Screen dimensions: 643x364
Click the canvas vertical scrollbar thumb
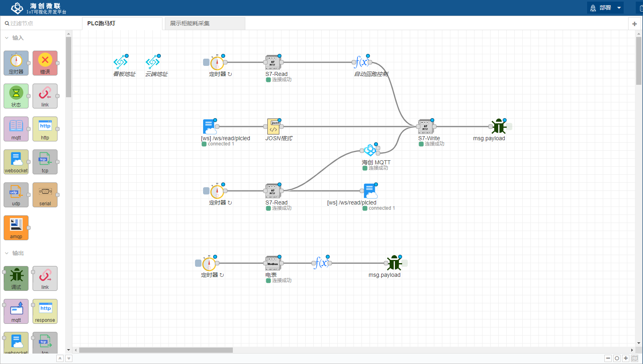(x=639, y=61)
